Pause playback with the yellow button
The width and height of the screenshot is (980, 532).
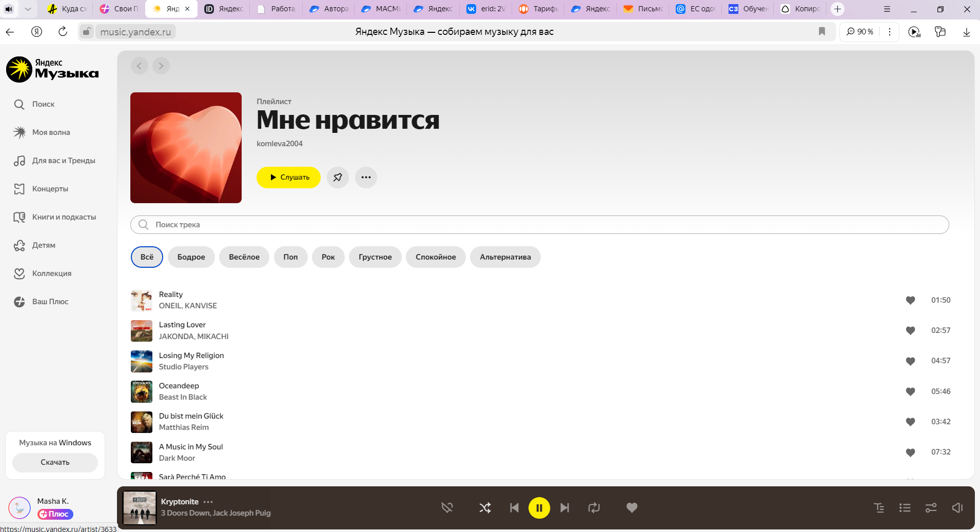click(x=539, y=508)
